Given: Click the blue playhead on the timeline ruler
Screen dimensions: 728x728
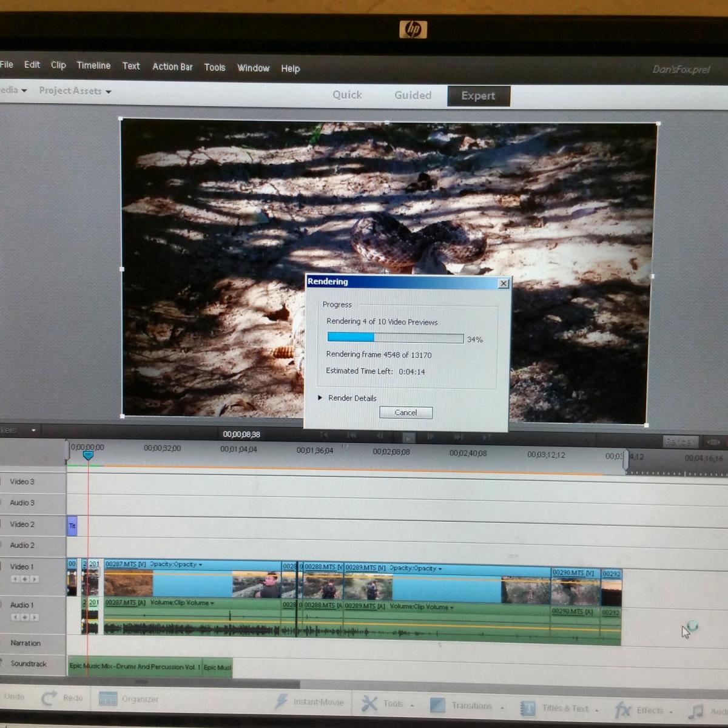Looking at the screenshot, I should click(88, 455).
